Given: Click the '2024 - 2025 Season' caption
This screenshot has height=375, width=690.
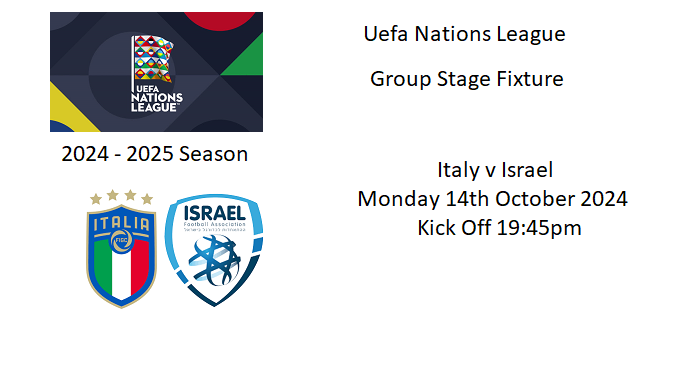Looking at the screenshot, I should coord(154,154).
